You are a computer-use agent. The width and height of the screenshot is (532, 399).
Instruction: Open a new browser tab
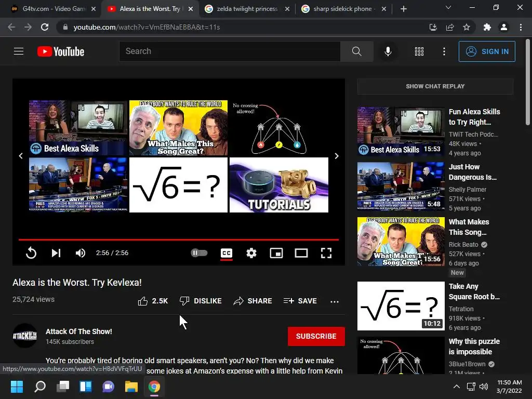[403, 9]
